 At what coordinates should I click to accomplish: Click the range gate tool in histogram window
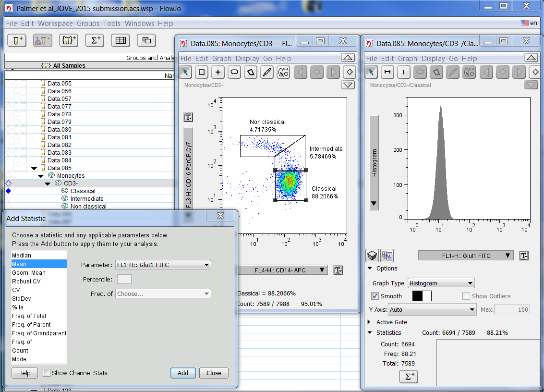(387, 73)
